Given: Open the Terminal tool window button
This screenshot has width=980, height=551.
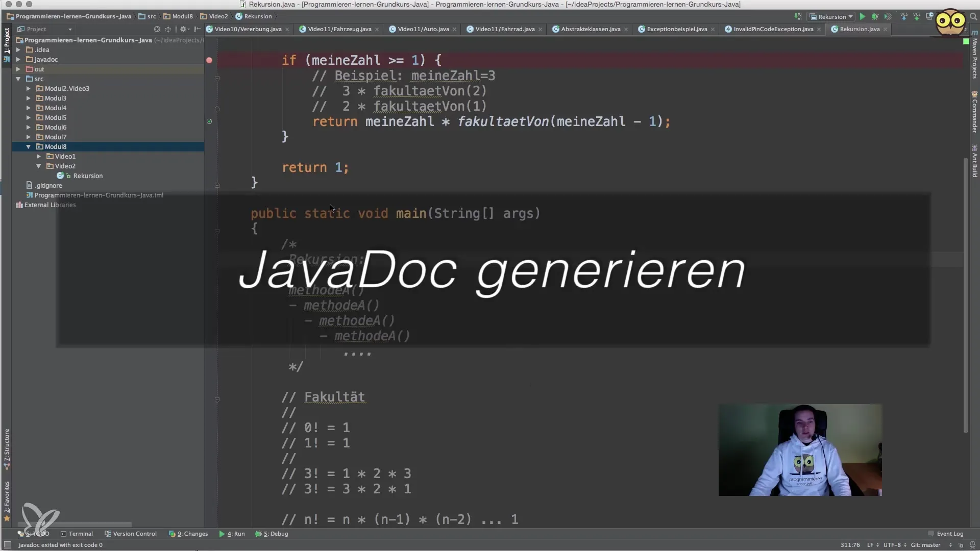Looking at the screenshot, I should [x=77, y=534].
